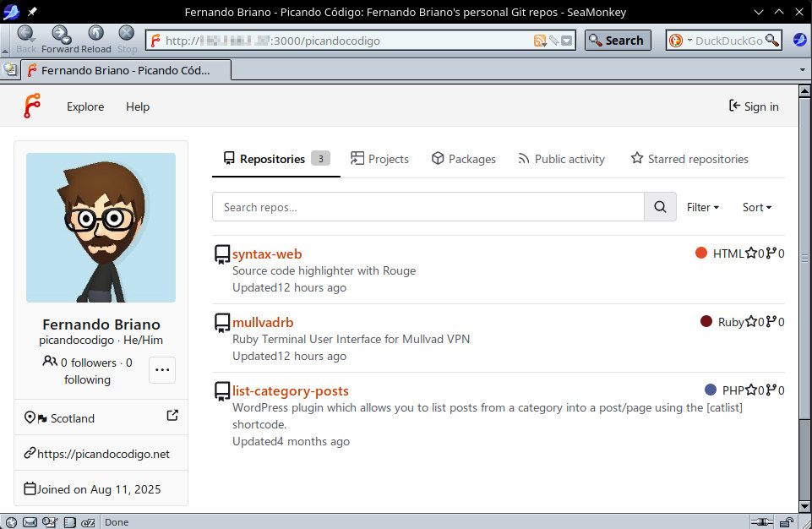Expand the three-dots user actions menu
Image resolution: width=812 pixels, height=529 pixels.
(x=162, y=369)
